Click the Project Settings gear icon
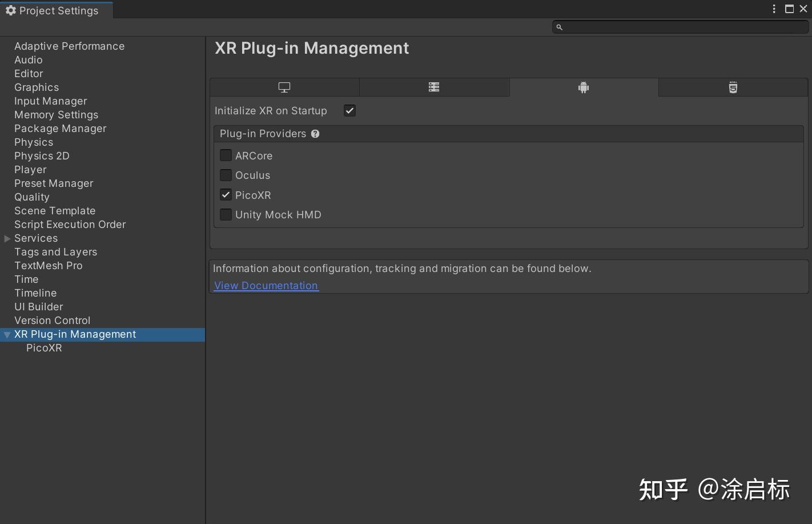Image resolution: width=812 pixels, height=524 pixels. [x=10, y=10]
